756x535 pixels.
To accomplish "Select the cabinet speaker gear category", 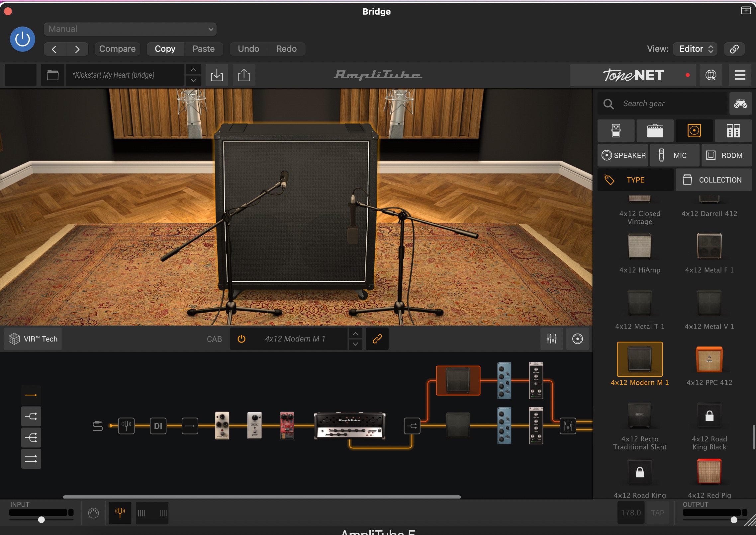I will point(694,131).
